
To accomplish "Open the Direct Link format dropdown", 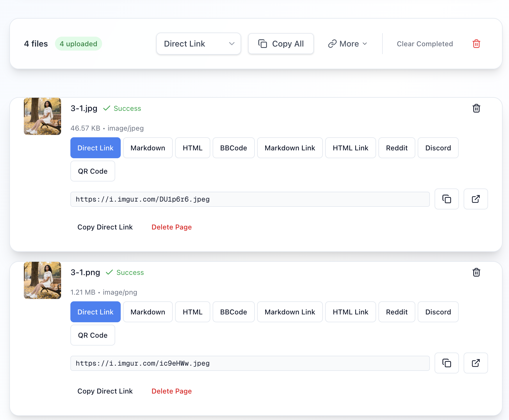I will click(199, 44).
